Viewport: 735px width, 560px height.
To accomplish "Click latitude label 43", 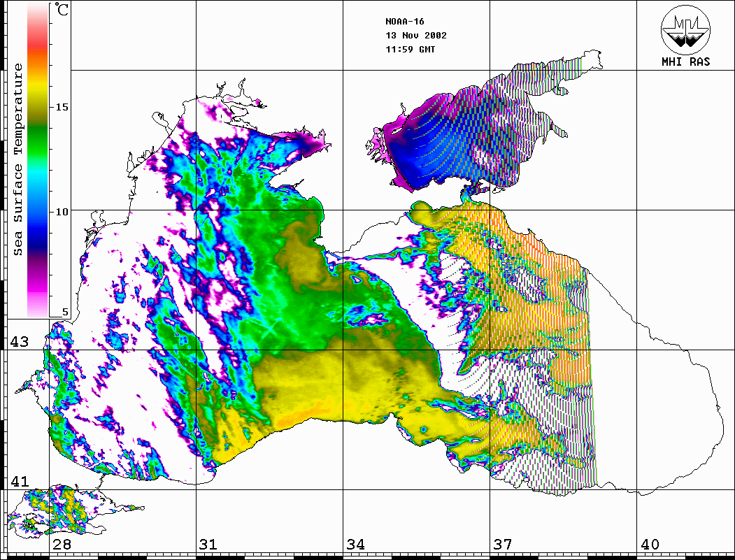I will (x=20, y=342).
